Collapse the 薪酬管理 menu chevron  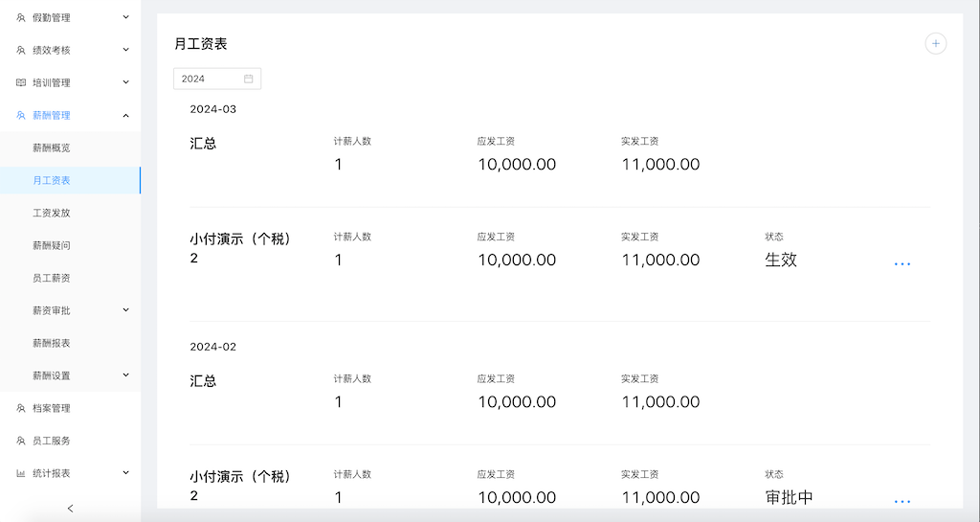125,115
